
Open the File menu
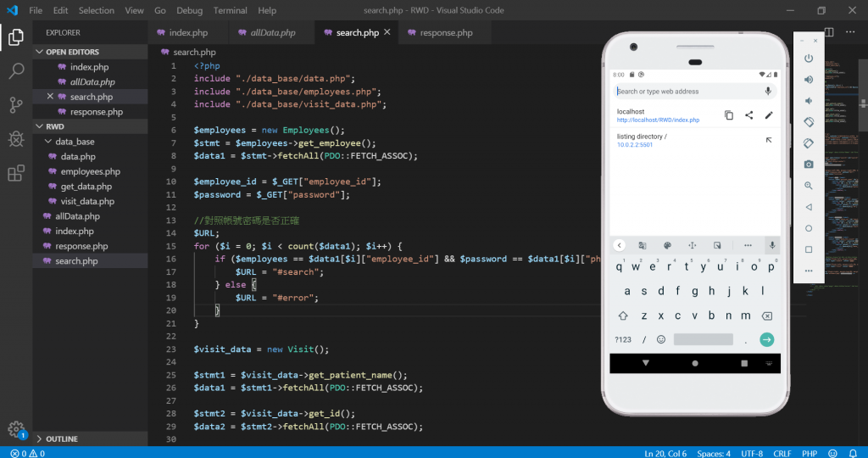[x=36, y=10]
